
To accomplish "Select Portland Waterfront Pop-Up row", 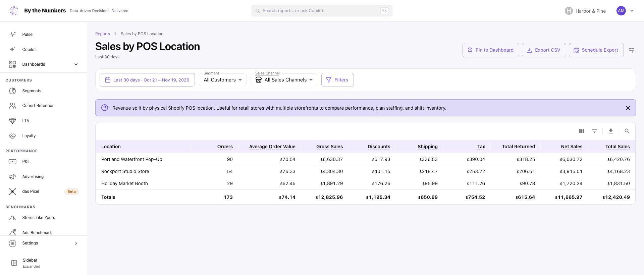I will tap(366, 159).
